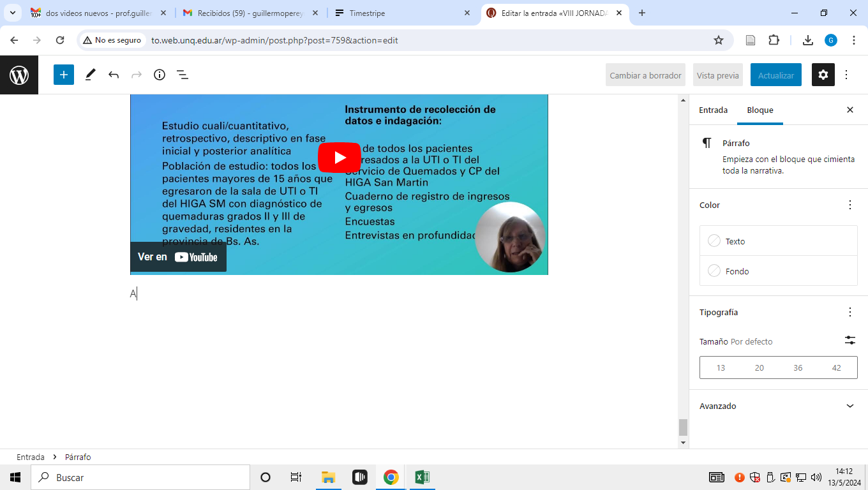The image size is (868, 490).
Task: Toggle custom font size controls
Action: click(x=849, y=341)
